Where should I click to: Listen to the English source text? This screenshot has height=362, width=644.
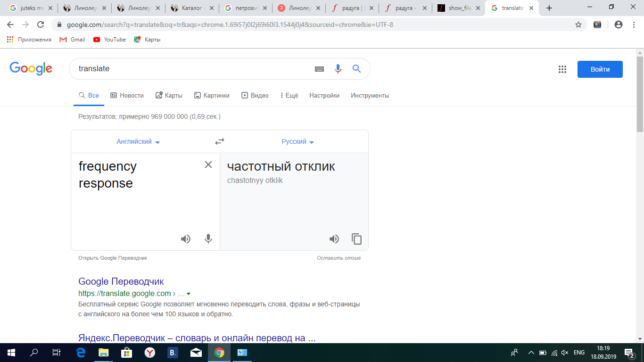coord(186,239)
